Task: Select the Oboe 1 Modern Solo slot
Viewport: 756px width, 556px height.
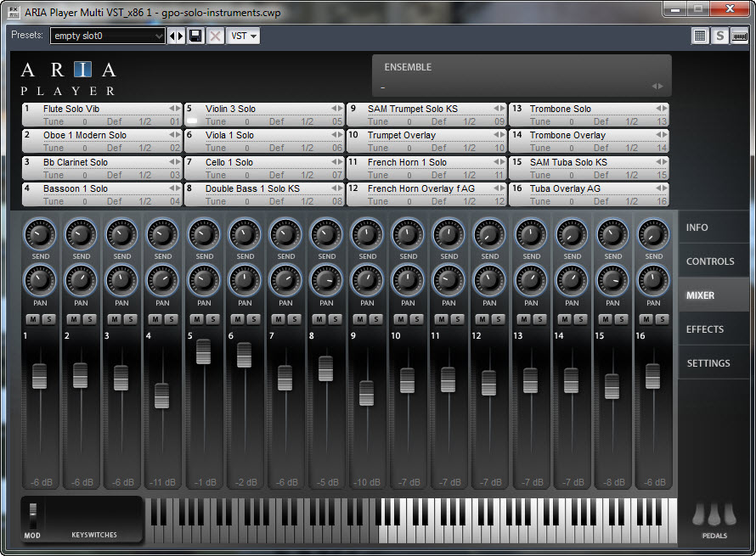Action: [x=102, y=141]
